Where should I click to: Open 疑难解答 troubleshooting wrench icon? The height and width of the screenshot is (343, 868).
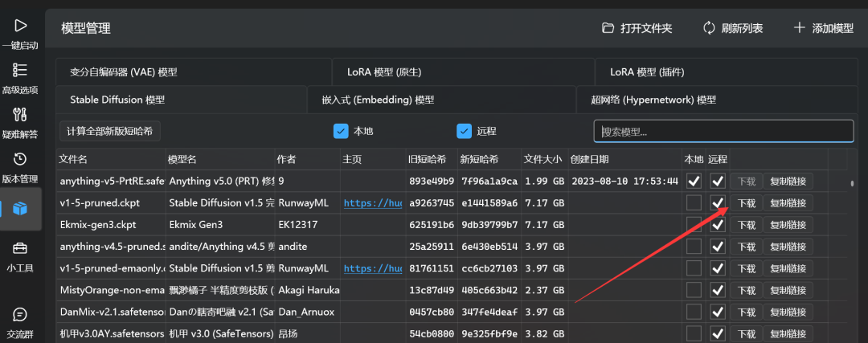coord(20,115)
